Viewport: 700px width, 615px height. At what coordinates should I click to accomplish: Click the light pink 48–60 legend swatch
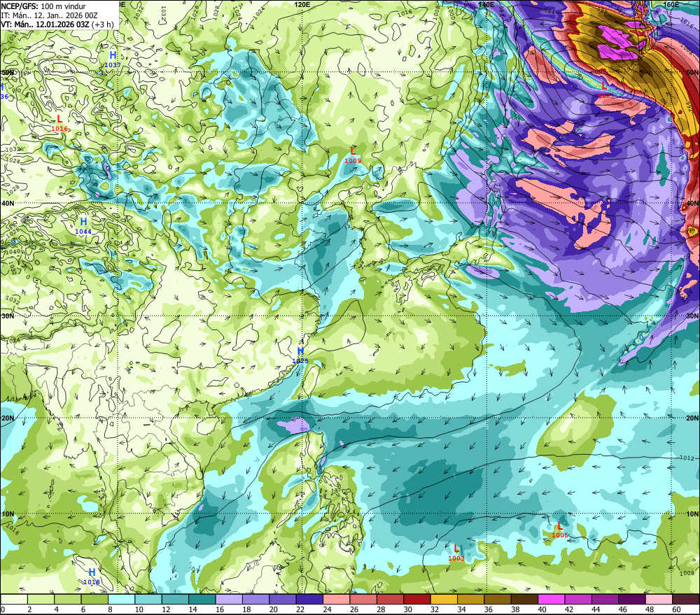[659, 599]
